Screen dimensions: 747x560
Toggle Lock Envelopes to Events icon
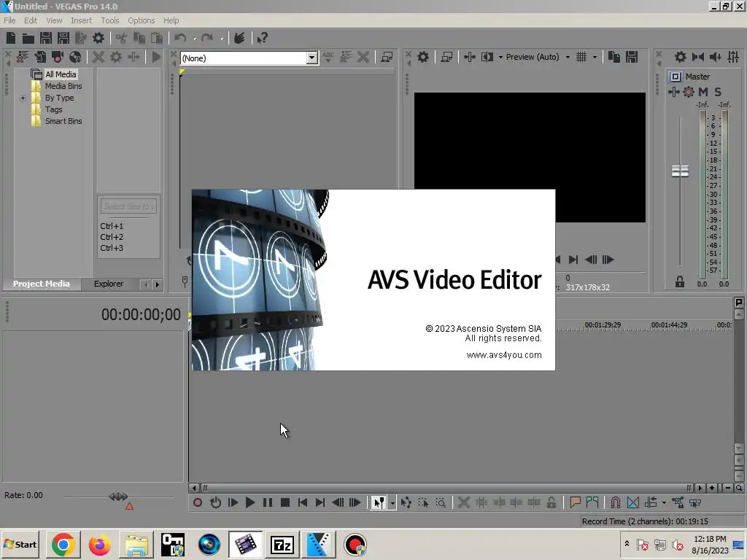point(678,502)
